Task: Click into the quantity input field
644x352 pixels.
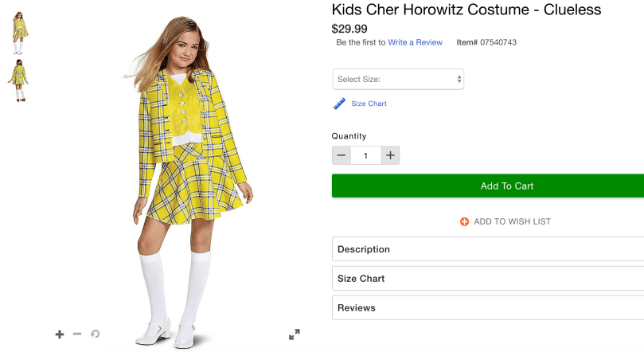Action: 366,155
